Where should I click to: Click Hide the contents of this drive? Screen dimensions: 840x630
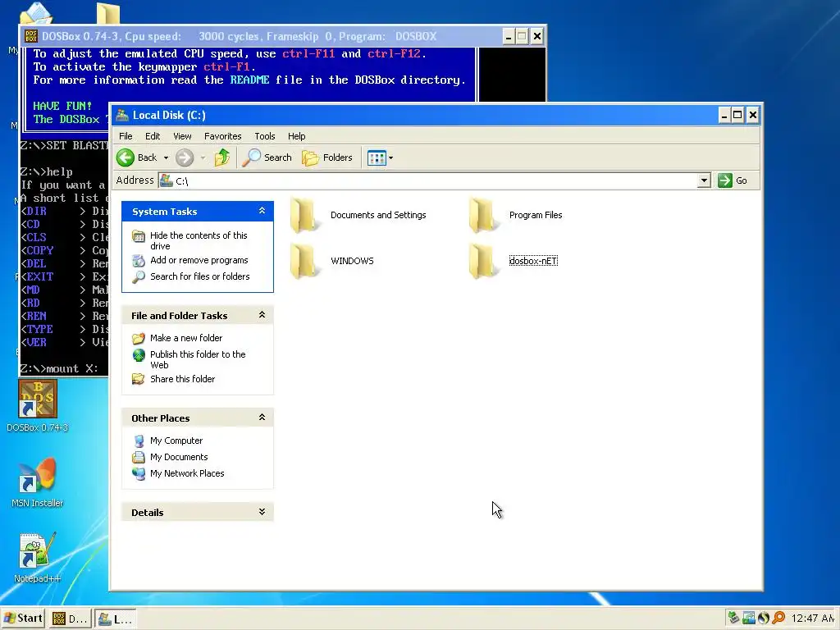[x=199, y=240]
